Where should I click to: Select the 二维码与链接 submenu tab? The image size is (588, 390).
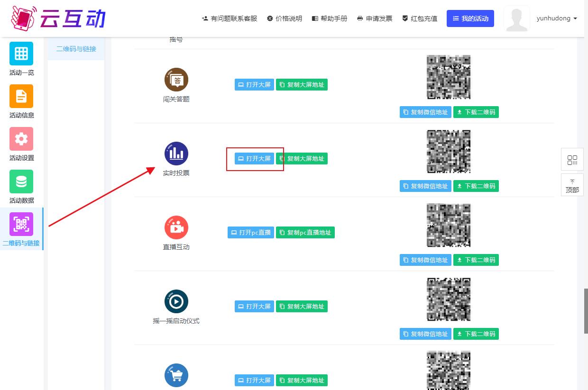click(76, 49)
